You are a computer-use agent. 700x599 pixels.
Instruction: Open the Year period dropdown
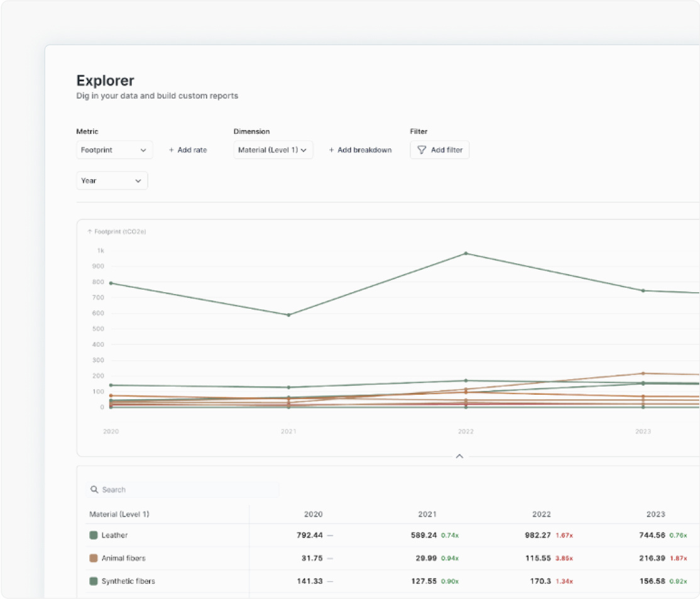click(112, 181)
